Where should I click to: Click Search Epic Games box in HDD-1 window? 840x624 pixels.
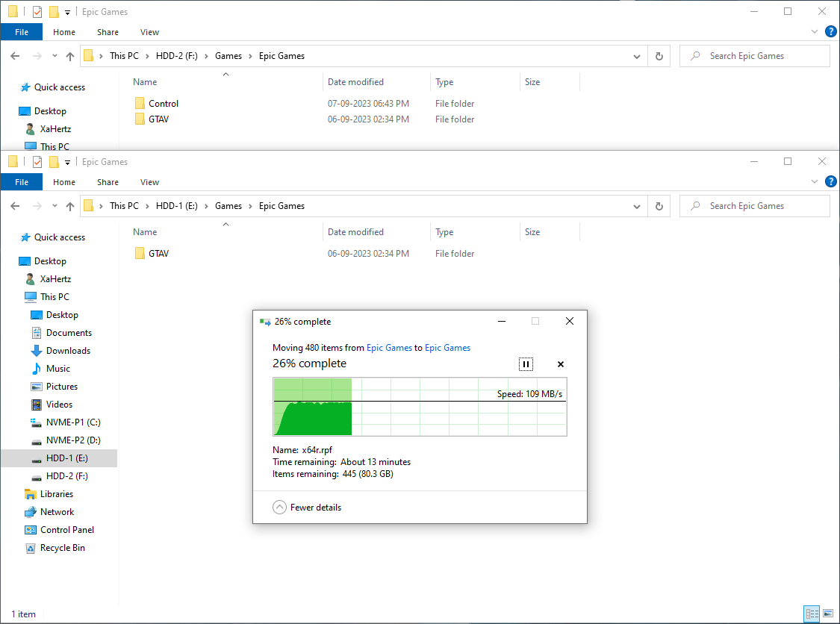point(754,206)
